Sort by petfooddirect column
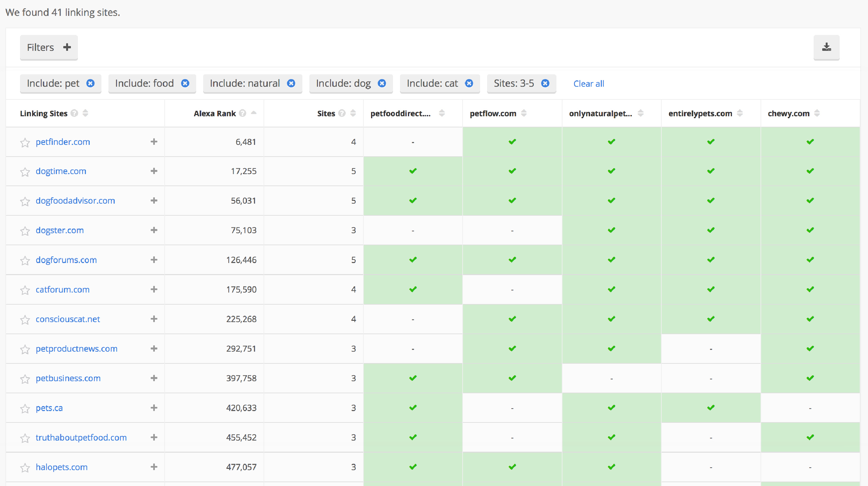 [442, 113]
